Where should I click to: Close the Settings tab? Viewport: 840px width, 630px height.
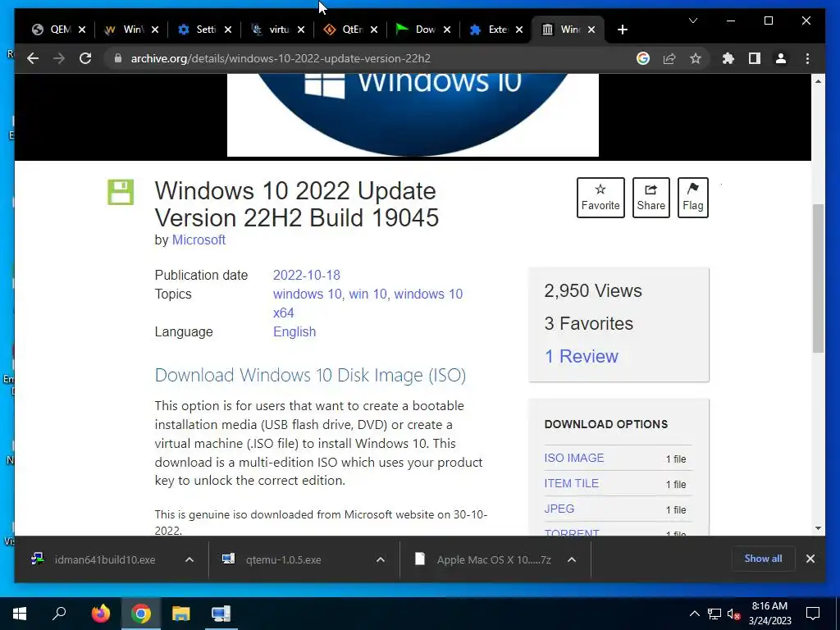[x=228, y=30]
